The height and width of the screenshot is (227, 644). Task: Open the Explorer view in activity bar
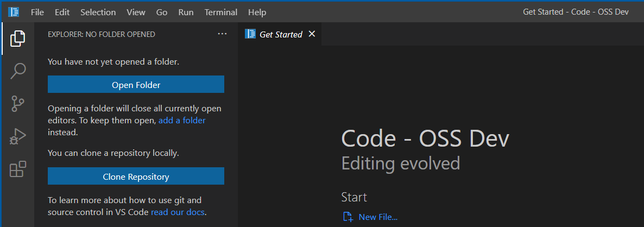pos(18,39)
